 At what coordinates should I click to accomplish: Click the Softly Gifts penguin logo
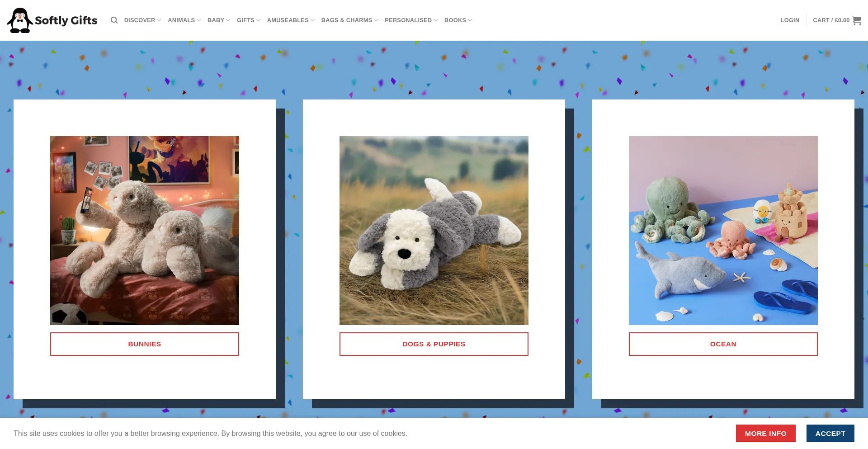(x=52, y=20)
